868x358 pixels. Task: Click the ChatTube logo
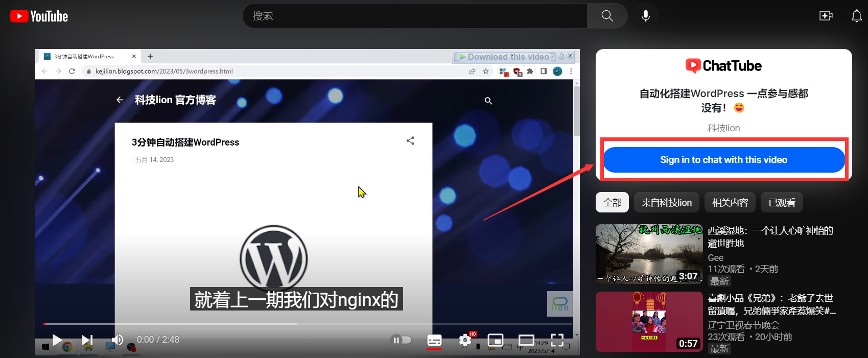point(723,66)
